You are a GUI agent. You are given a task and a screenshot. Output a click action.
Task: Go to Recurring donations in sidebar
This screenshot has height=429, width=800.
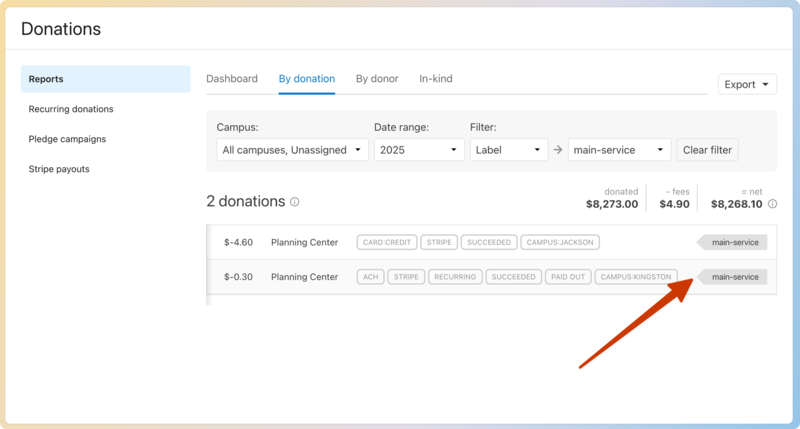[71, 109]
